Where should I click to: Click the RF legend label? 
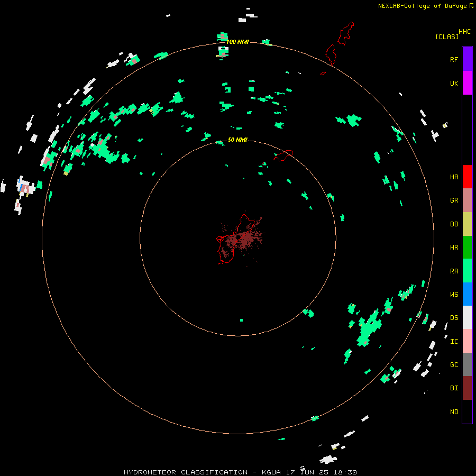pyautogui.click(x=454, y=59)
